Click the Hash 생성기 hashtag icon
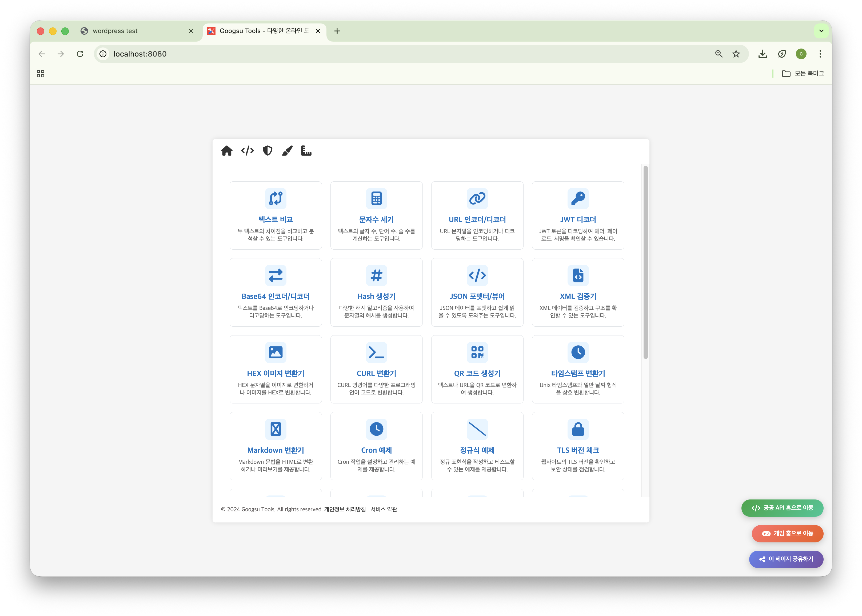This screenshot has height=616, width=862. coord(376,275)
